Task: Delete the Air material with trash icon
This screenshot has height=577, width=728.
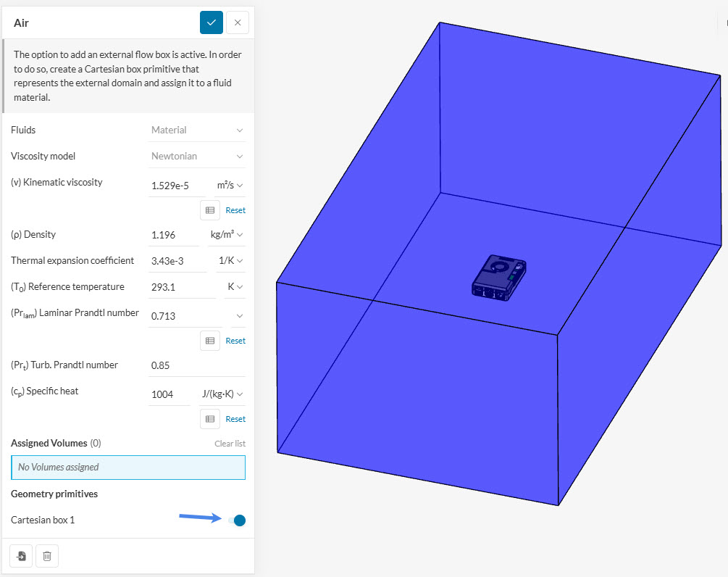Action: point(47,556)
